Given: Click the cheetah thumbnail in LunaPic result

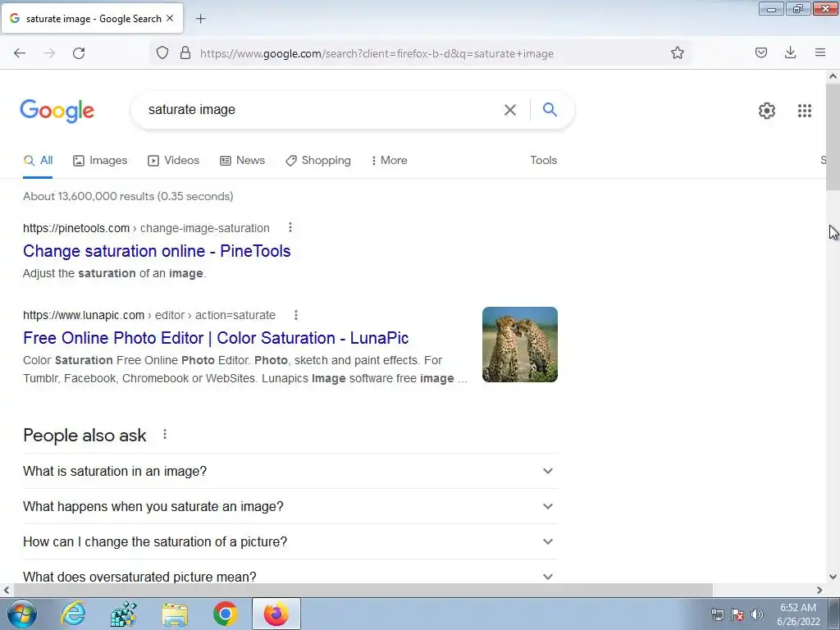Looking at the screenshot, I should pyautogui.click(x=519, y=345).
